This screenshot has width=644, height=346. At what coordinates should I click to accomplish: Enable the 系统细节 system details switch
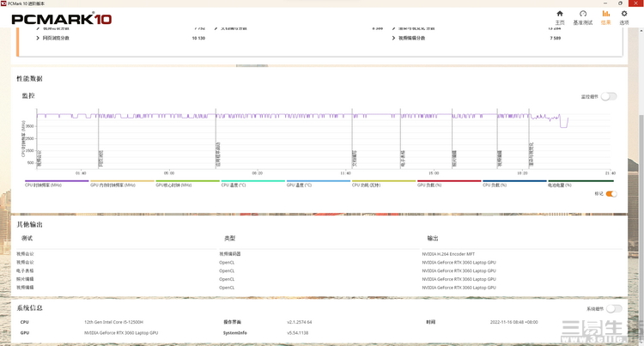click(614, 308)
